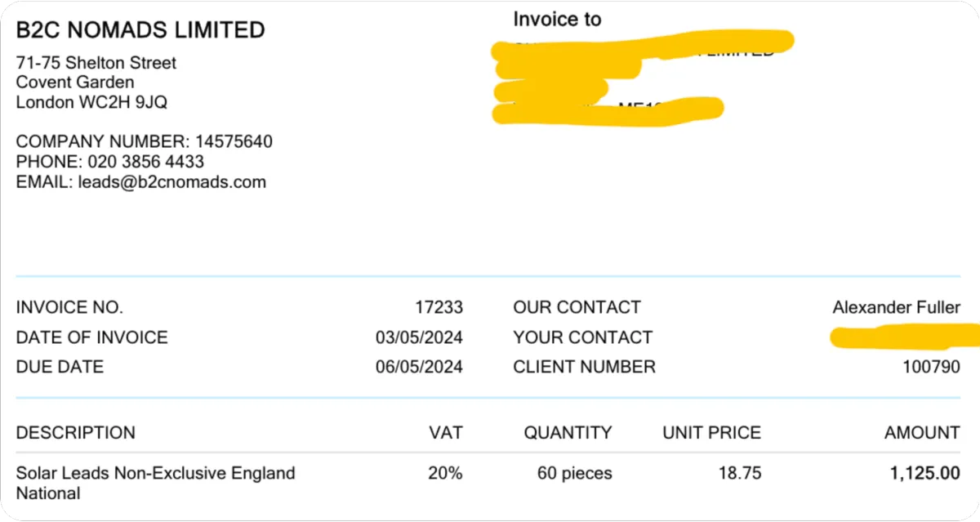Viewport: 980px width, 522px height.
Task: Click the invoice number 17233
Action: point(439,308)
